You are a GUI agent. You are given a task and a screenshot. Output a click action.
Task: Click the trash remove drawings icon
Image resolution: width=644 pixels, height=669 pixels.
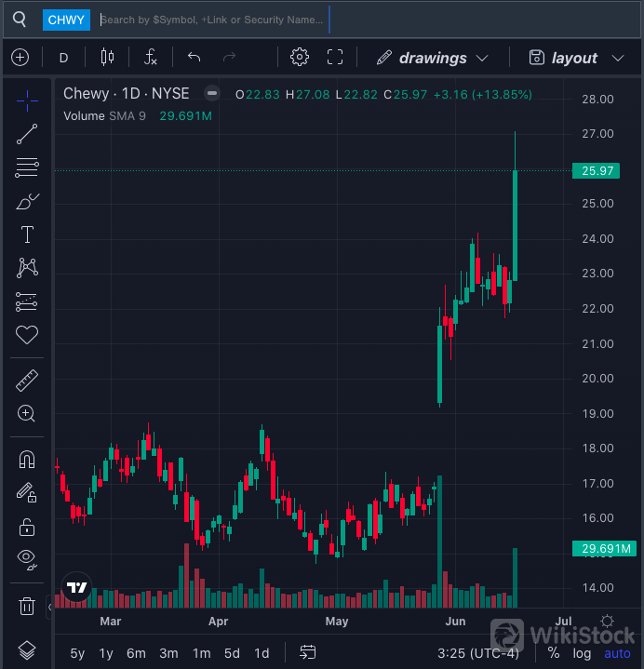click(27, 606)
